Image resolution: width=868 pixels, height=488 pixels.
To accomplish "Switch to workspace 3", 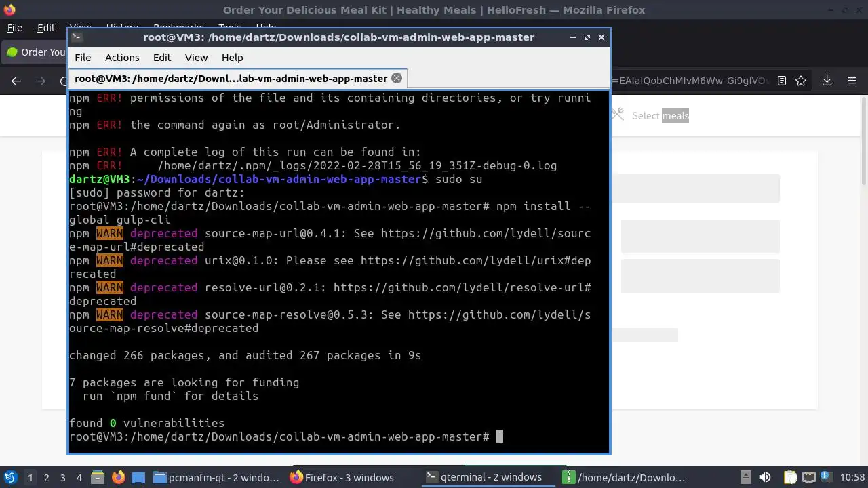I will pos(63,478).
